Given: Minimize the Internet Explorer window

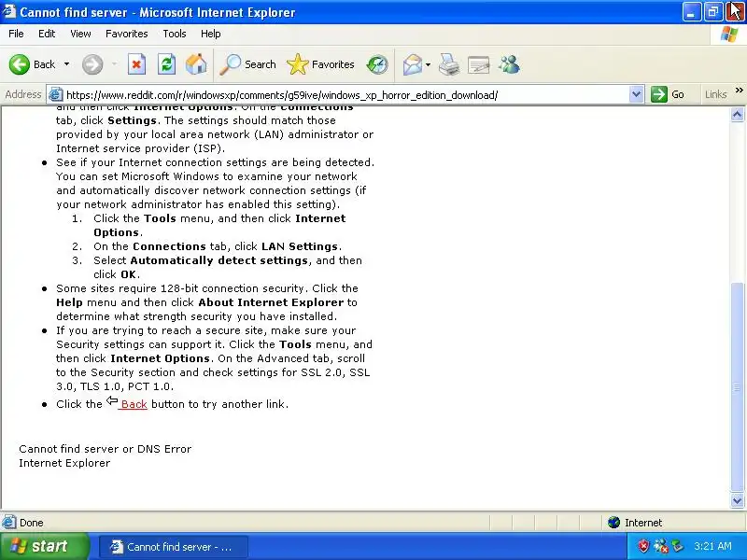Looking at the screenshot, I should 692,12.
